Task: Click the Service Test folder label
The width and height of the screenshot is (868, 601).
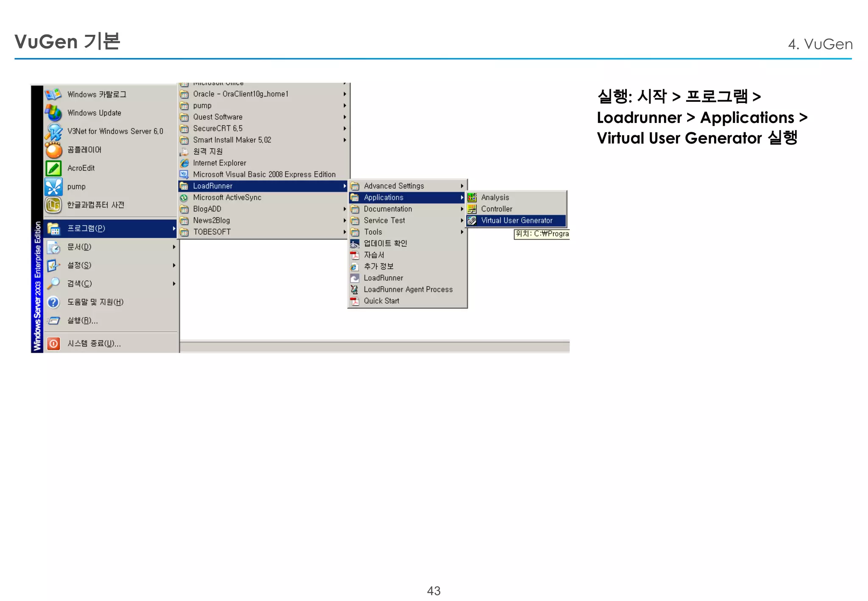Action: pos(384,220)
